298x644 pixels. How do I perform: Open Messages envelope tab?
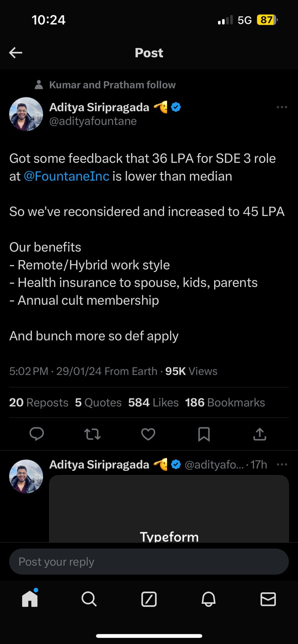[x=268, y=599]
